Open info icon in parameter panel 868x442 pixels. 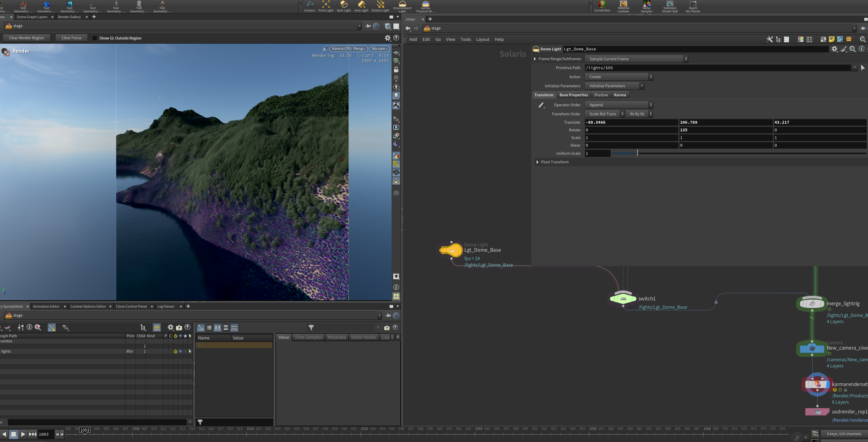click(861, 49)
